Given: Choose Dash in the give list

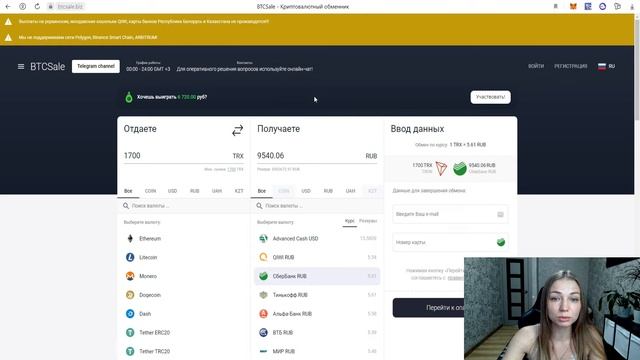Looking at the screenshot, I should (183, 313).
